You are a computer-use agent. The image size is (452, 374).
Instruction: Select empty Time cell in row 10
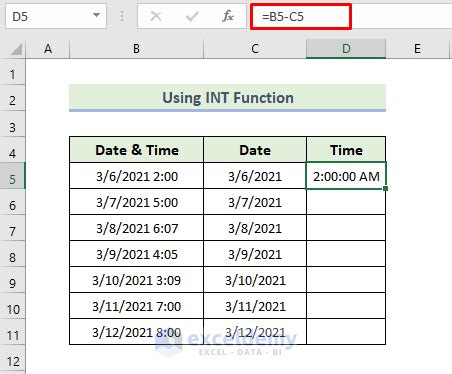(346, 306)
